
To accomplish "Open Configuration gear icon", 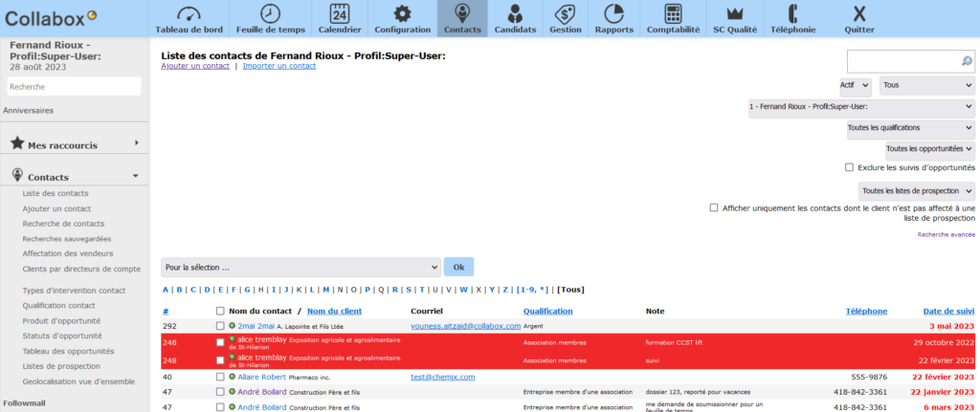I will pyautogui.click(x=402, y=14).
